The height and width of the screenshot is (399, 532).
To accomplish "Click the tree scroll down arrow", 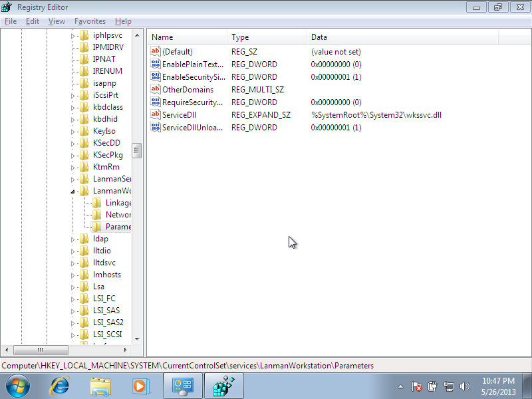I will pos(137,338).
